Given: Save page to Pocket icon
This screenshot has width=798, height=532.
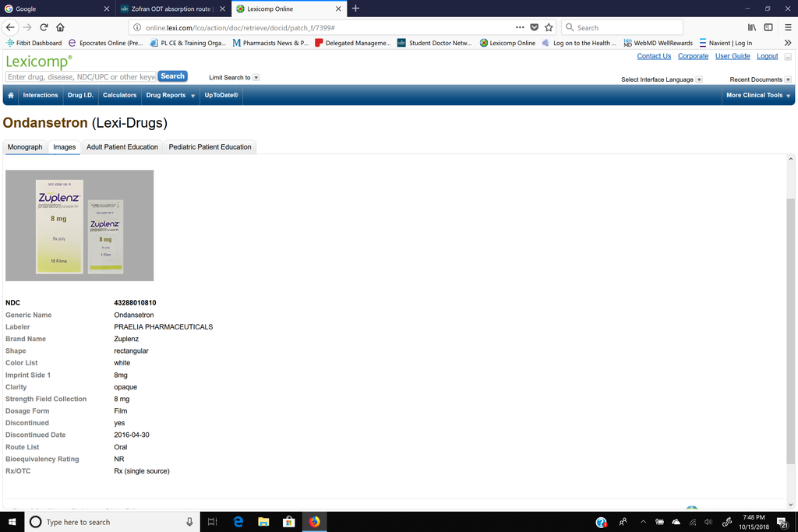Looking at the screenshot, I should pos(535,27).
